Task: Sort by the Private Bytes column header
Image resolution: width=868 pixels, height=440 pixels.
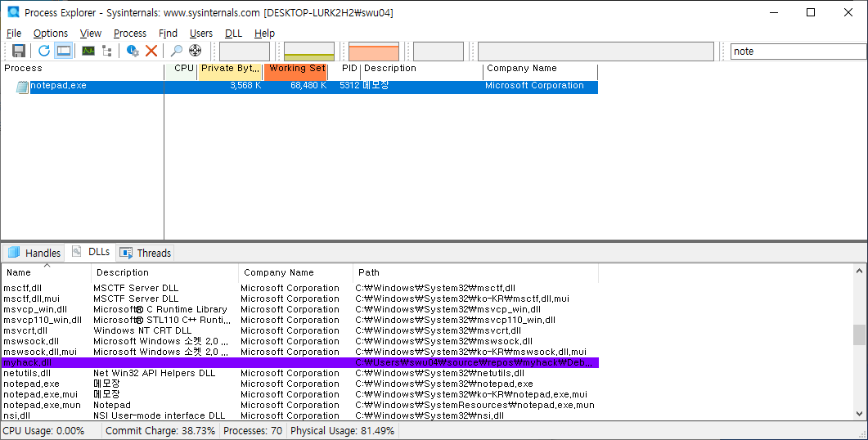Action: 230,69
